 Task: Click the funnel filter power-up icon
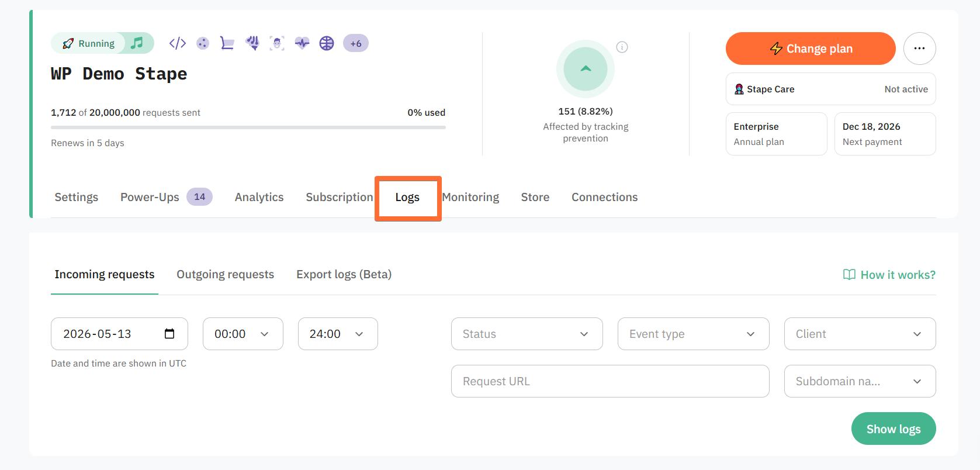(x=252, y=43)
